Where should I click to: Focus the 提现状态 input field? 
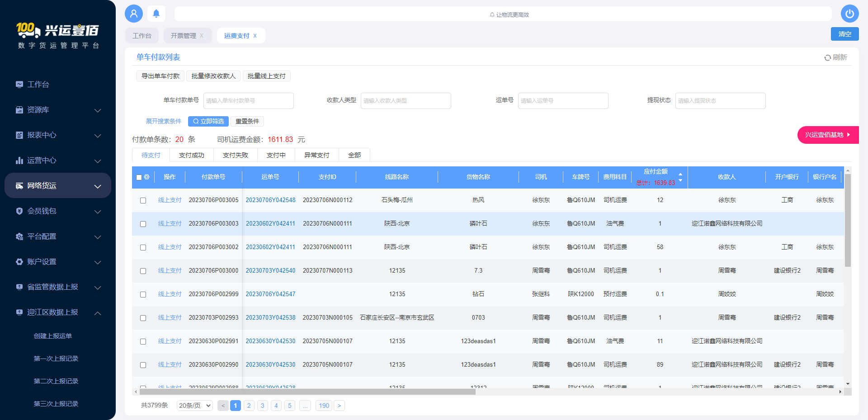point(721,101)
